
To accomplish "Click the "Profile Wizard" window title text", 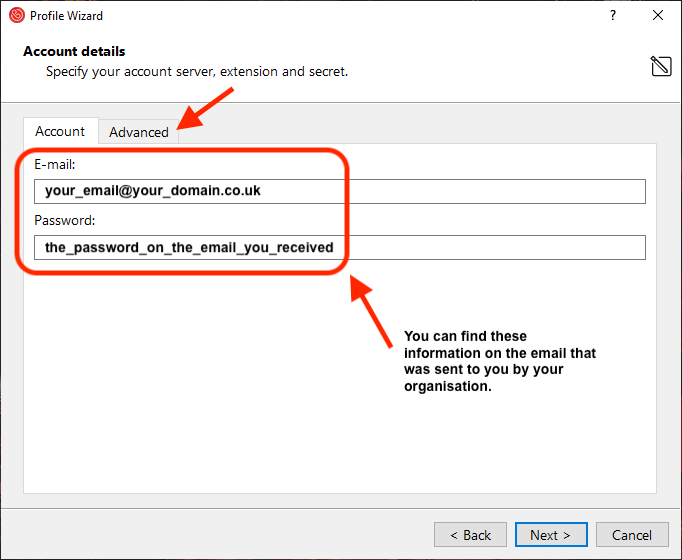I will pos(66,15).
